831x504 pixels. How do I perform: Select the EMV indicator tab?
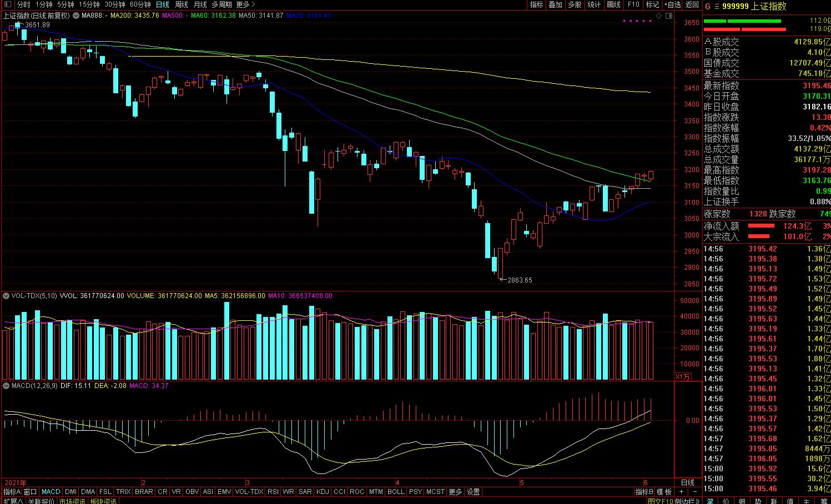point(224,492)
